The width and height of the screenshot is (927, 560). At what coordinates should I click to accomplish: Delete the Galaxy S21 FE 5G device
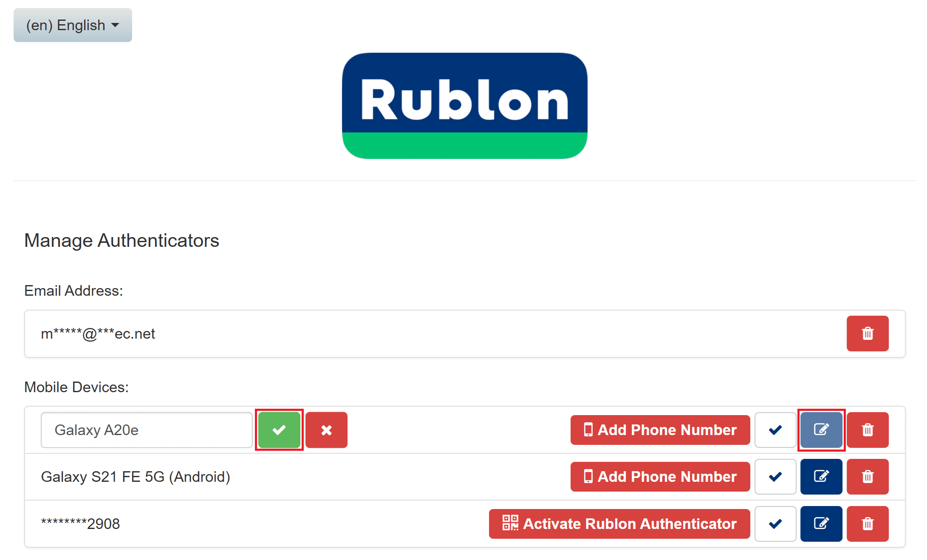pyautogui.click(x=867, y=477)
